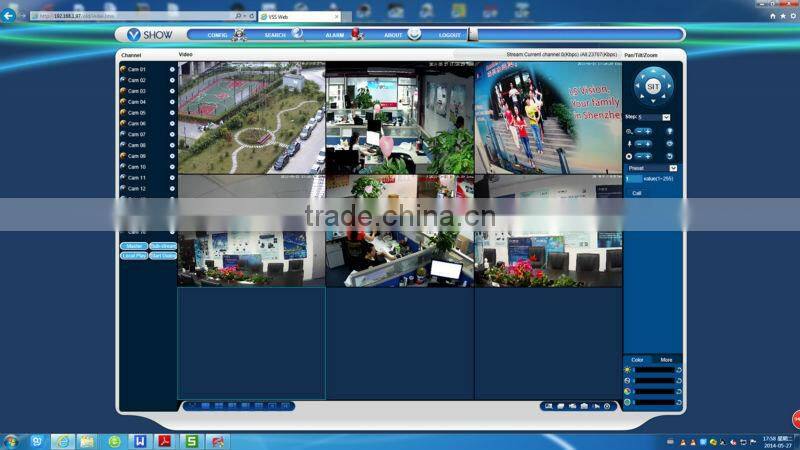
Task: Reset the brightness color setting
Action: (x=680, y=370)
